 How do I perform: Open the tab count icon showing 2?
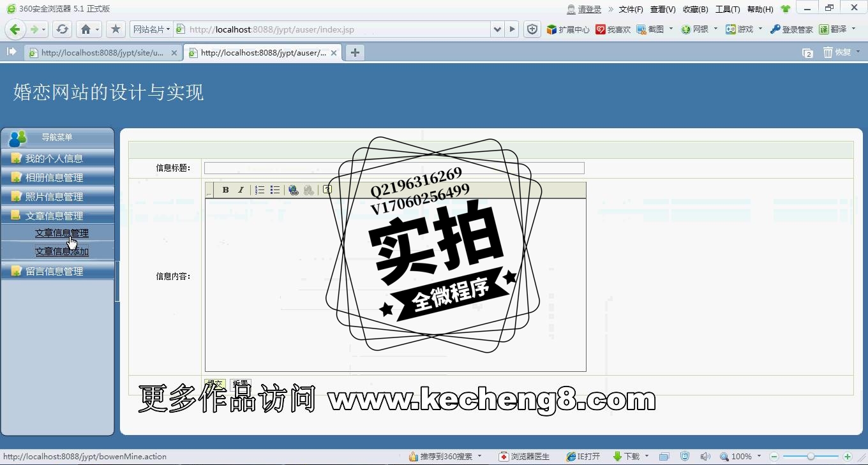[x=807, y=53]
